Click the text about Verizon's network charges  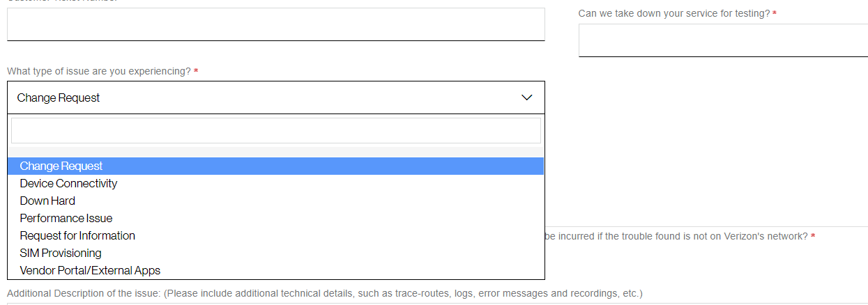(x=675, y=236)
